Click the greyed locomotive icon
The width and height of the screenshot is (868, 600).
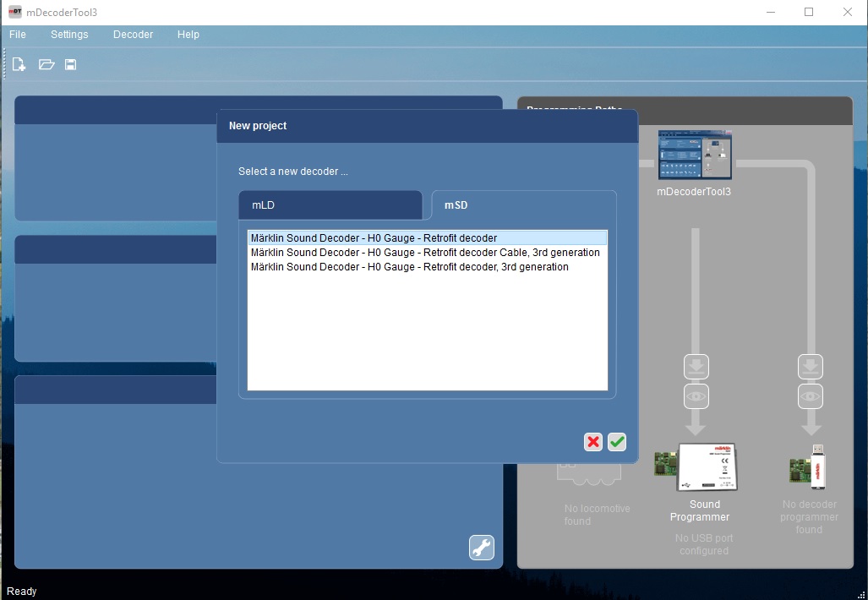tap(589, 475)
